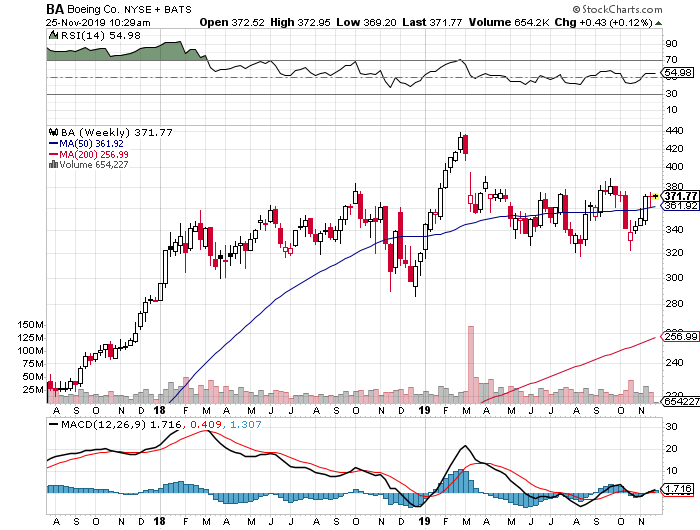Click the Low value 369.20
Image resolution: width=700 pixels, height=530 pixels.
[x=379, y=22]
